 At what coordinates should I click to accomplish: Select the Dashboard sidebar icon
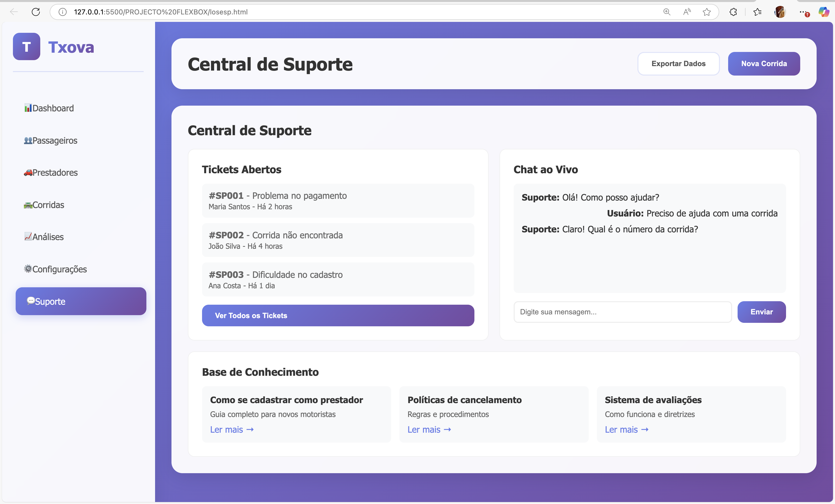pyautogui.click(x=29, y=108)
